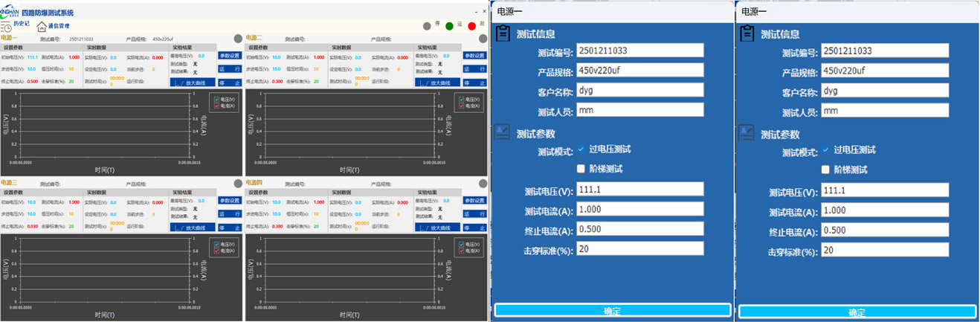The height and width of the screenshot is (322, 980).
Task: Click the 客户名称 field in rightmost dialog
Action: click(885, 91)
